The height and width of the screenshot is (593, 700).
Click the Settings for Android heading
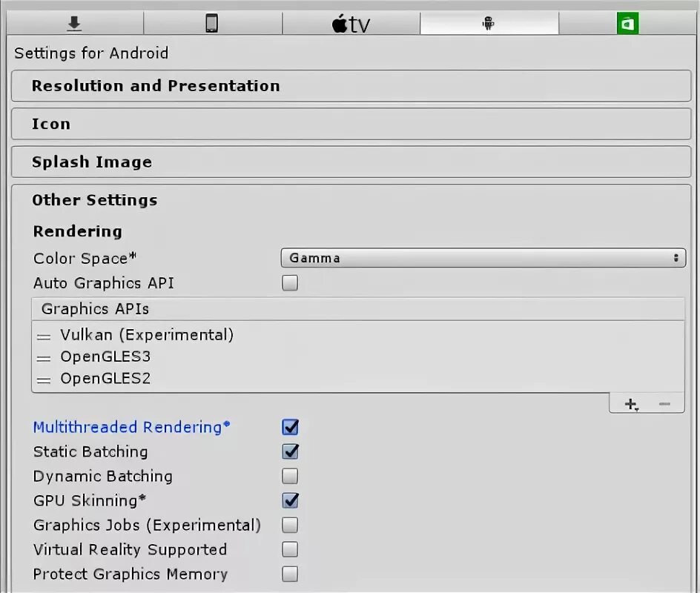pyautogui.click(x=91, y=53)
